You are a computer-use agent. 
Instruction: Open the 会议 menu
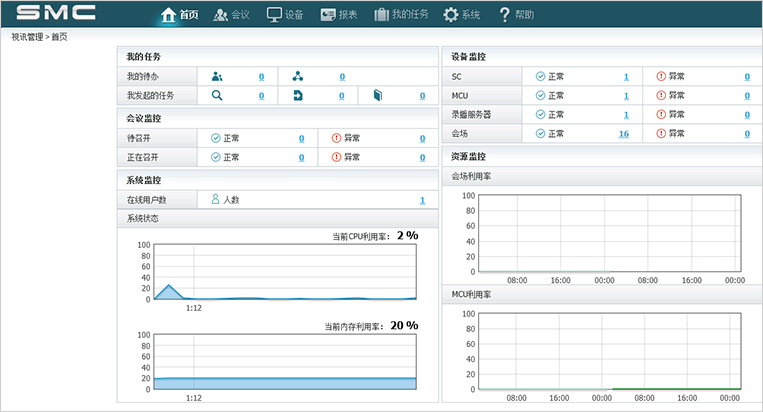click(x=240, y=15)
